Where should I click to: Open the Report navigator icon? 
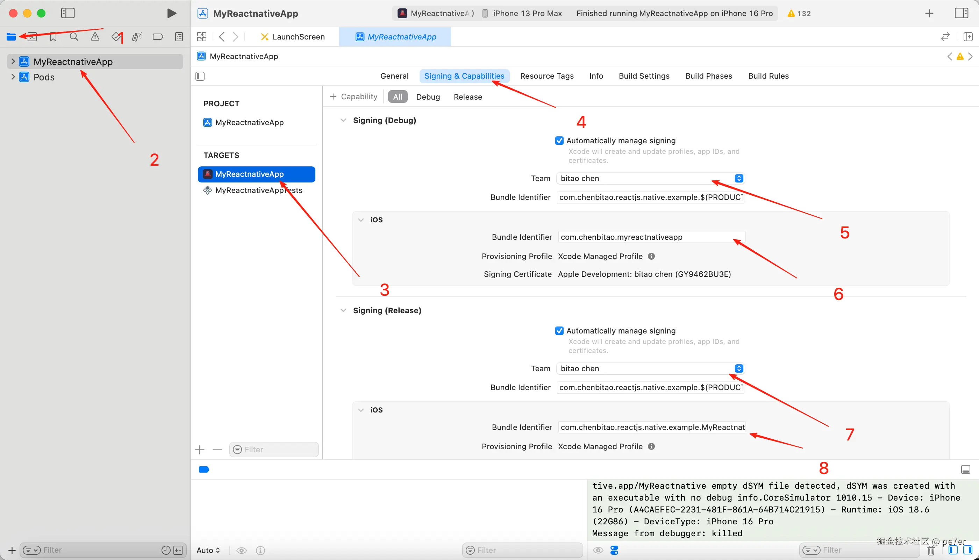tap(179, 37)
